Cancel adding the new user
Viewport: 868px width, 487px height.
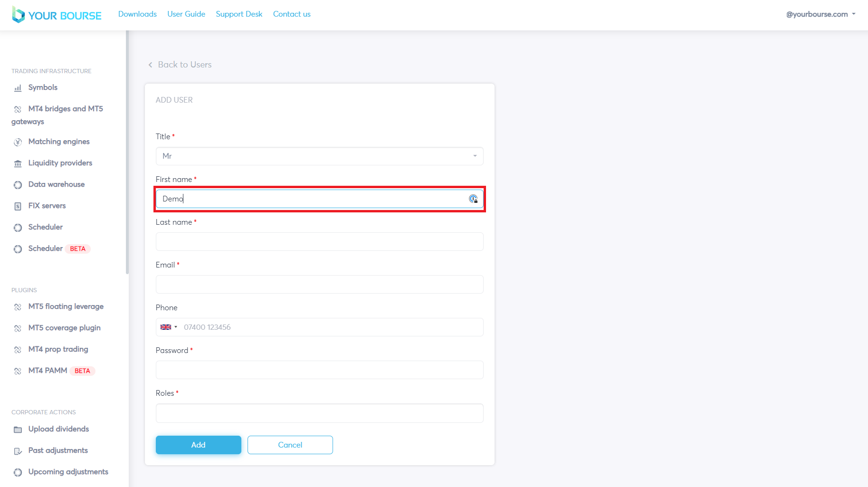[x=290, y=445]
